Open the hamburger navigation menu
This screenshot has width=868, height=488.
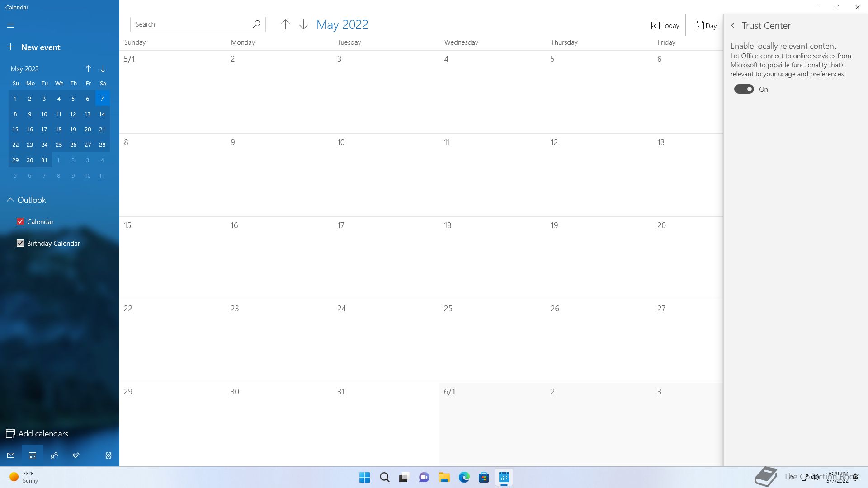tap(11, 25)
